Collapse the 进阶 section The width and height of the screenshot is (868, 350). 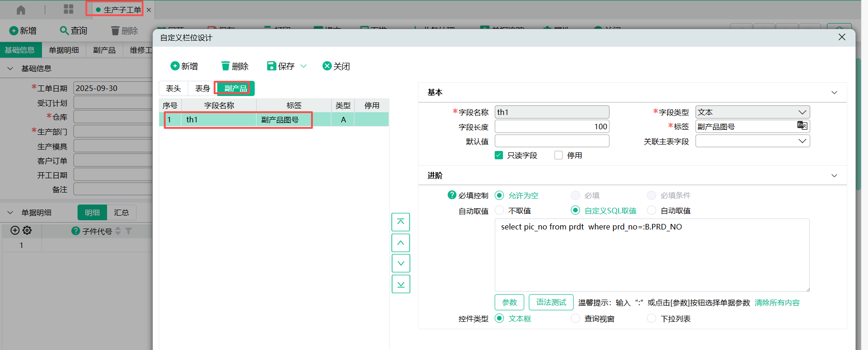pos(834,175)
